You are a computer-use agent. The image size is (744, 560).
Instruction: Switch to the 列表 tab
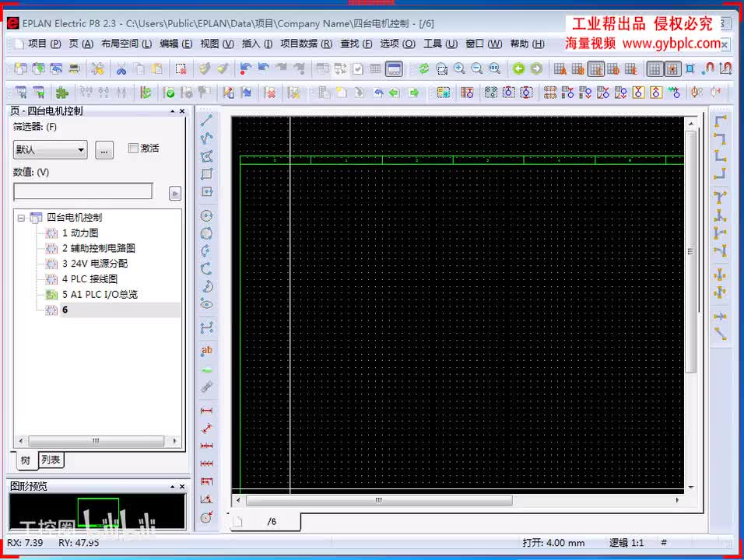51,460
